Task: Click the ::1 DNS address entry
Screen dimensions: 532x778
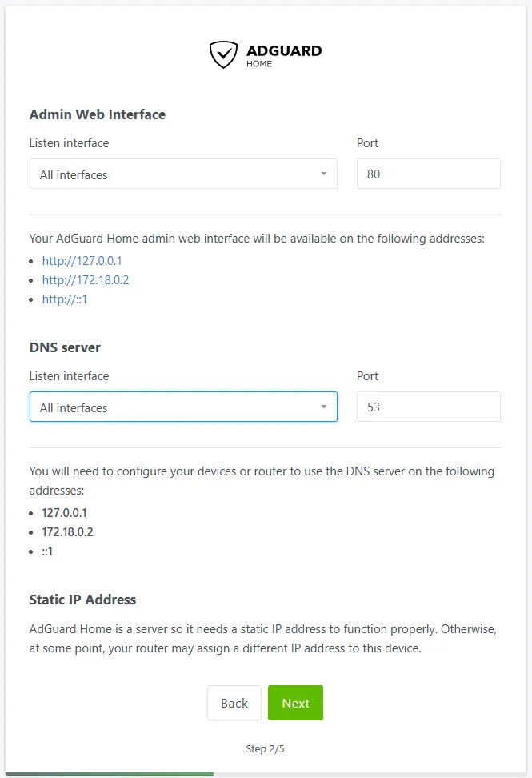Action: pos(48,551)
